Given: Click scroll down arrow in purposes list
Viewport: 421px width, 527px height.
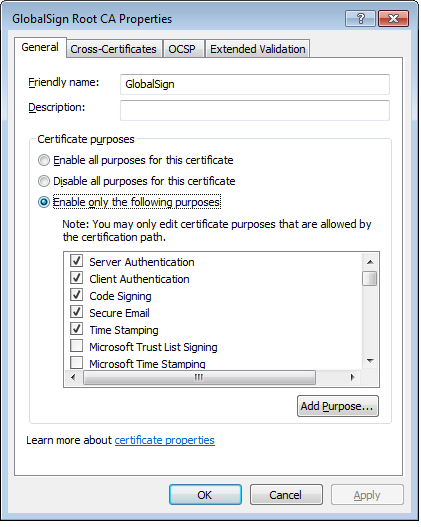Looking at the screenshot, I should pos(370,361).
